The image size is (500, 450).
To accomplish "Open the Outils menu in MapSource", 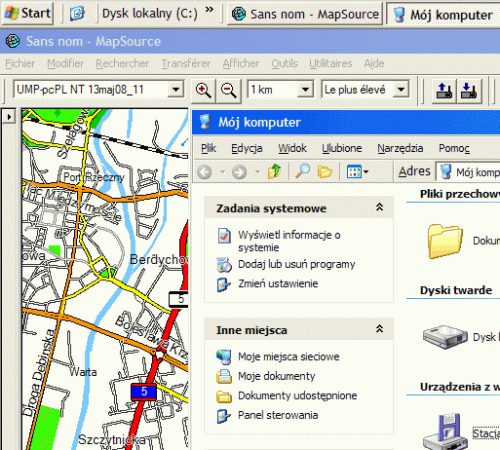I will 284,63.
